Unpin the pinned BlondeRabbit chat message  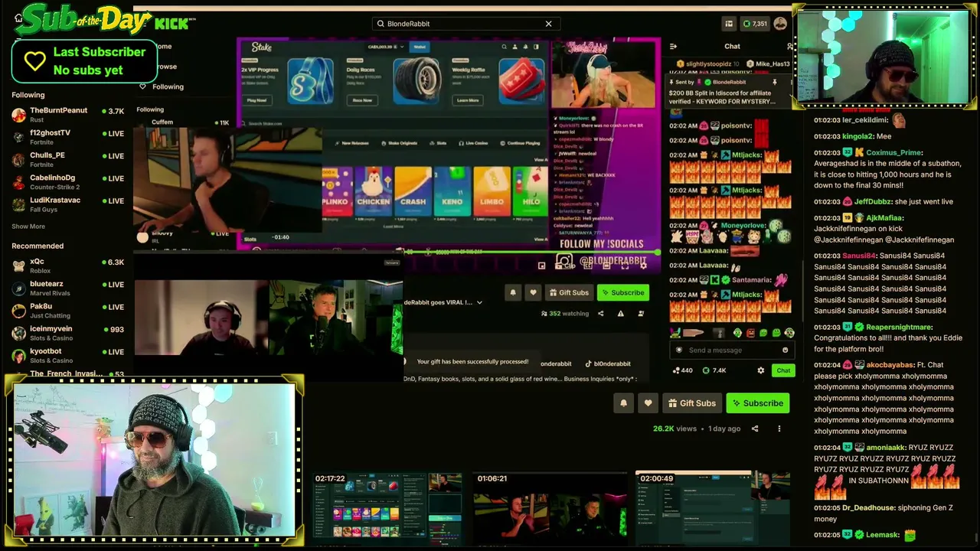[x=774, y=82]
